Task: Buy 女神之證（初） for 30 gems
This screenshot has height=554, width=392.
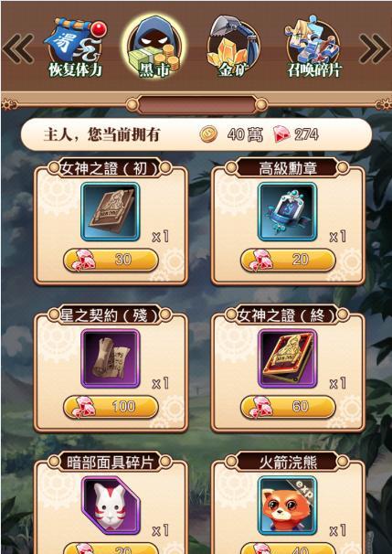Action: [x=111, y=260]
